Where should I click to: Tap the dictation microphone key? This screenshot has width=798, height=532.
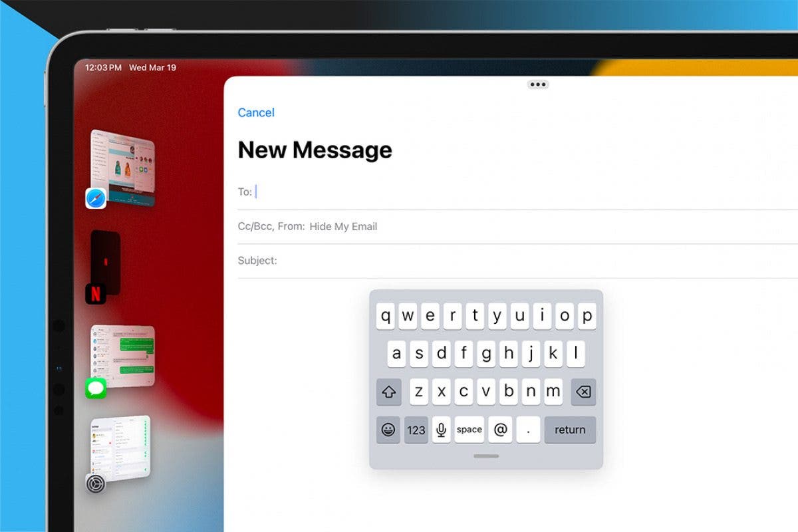[x=441, y=430]
